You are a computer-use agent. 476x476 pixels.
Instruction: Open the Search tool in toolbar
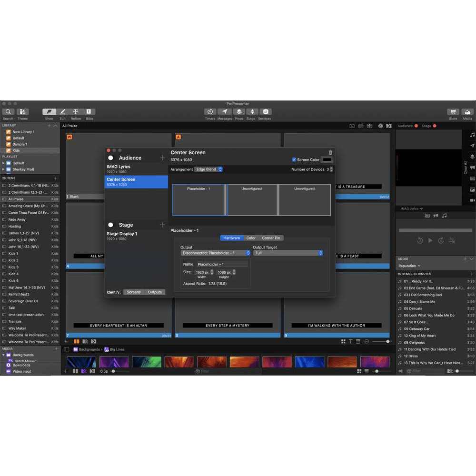pyautogui.click(x=8, y=112)
